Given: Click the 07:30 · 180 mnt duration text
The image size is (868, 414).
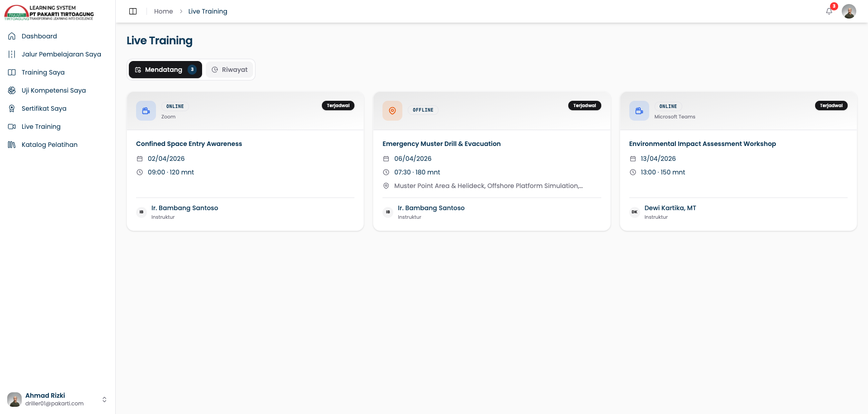Looking at the screenshot, I should click(x=417, y=172).
